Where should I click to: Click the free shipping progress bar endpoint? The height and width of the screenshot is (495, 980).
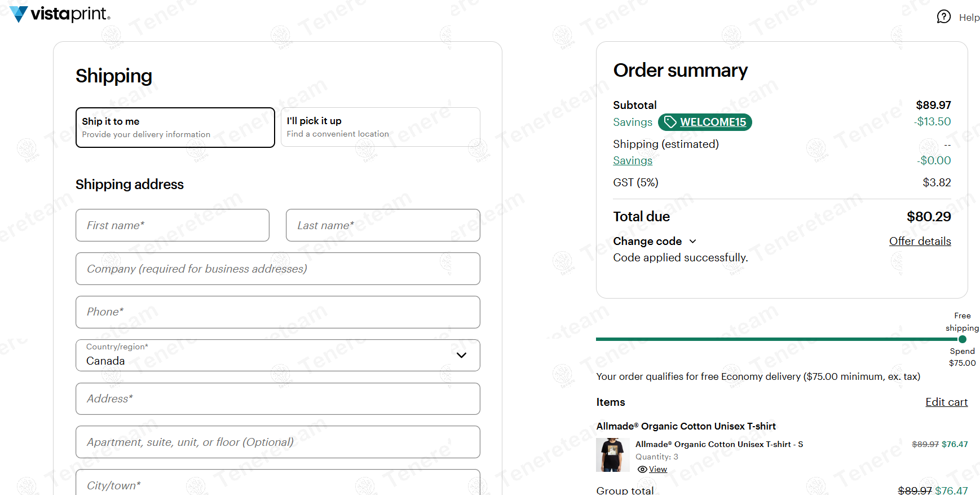(962, 339)
